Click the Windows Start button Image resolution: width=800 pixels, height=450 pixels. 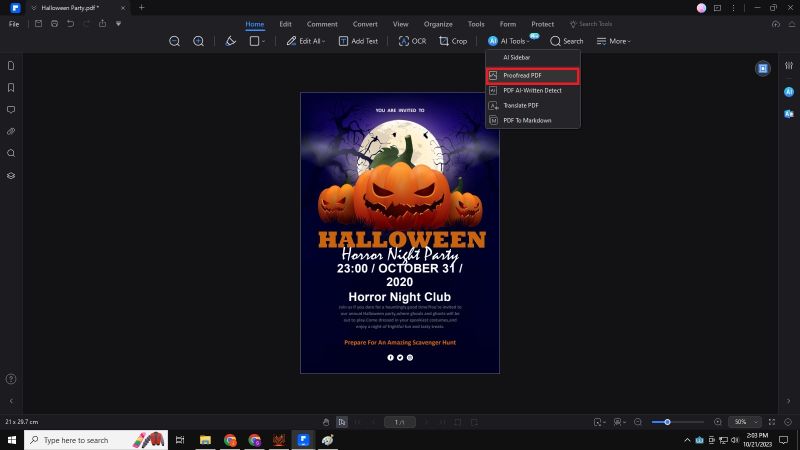click(x=12, y=440)
